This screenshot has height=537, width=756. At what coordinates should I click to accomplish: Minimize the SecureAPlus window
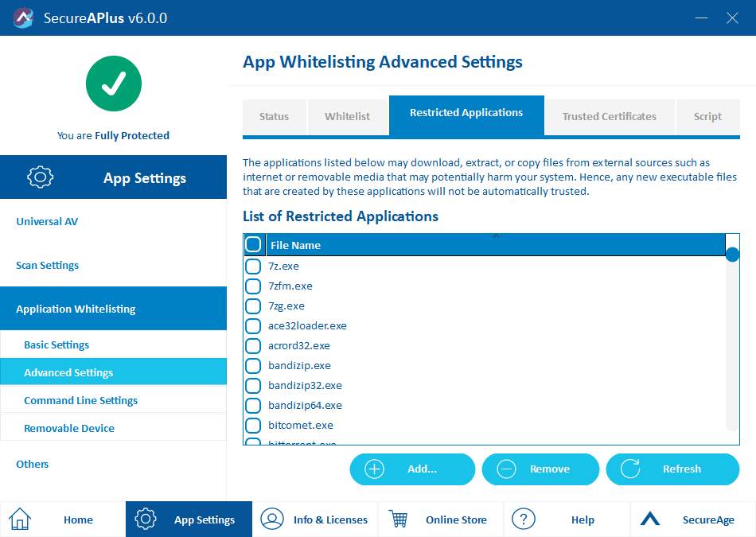click(702, 18)
